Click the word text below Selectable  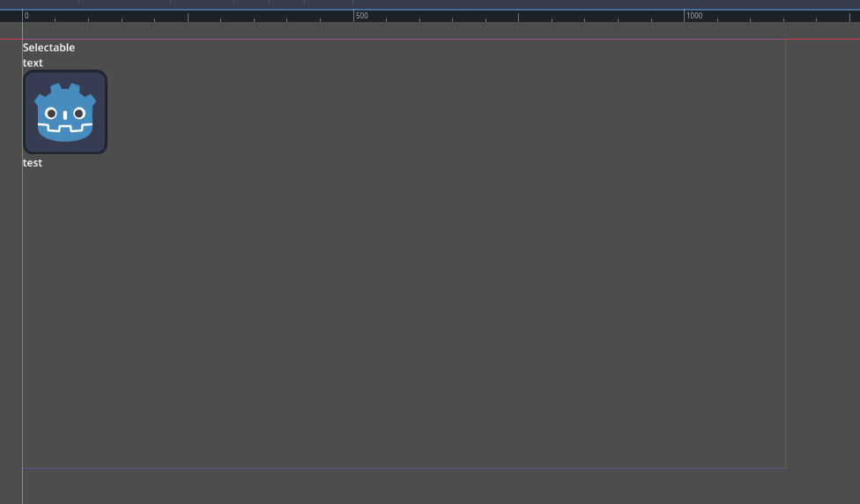coord(33,63)
